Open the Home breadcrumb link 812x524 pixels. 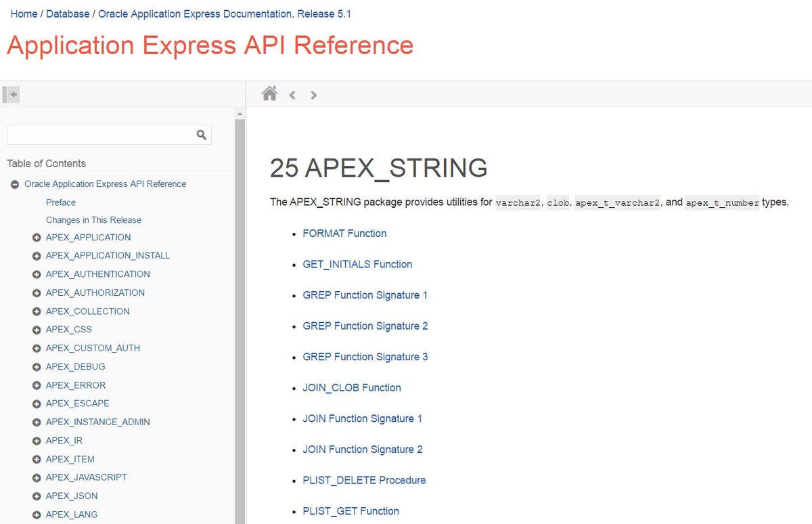[x=24, y=14]
